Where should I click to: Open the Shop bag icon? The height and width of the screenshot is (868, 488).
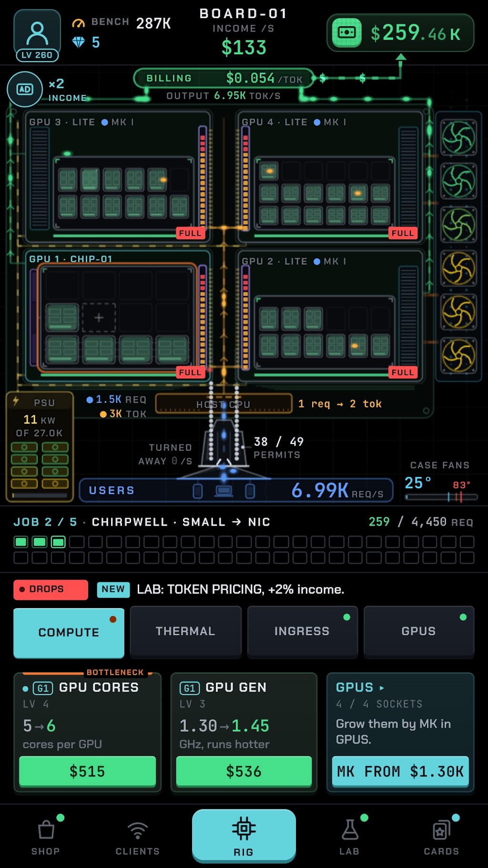(46, 830)
